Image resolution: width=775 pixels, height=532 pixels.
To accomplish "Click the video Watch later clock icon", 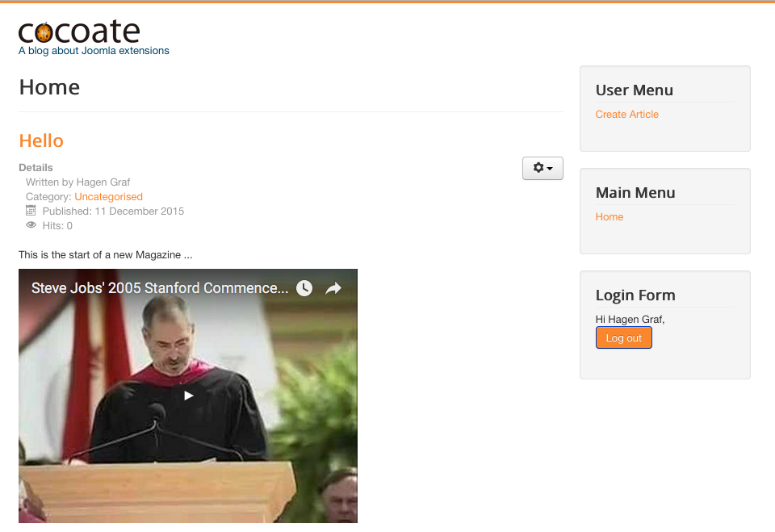I will (304, 288).
